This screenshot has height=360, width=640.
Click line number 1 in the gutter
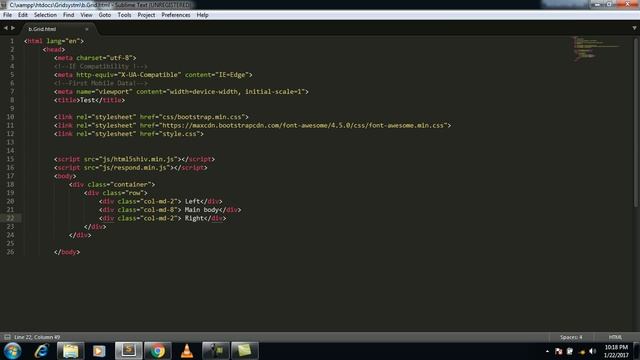12,41
